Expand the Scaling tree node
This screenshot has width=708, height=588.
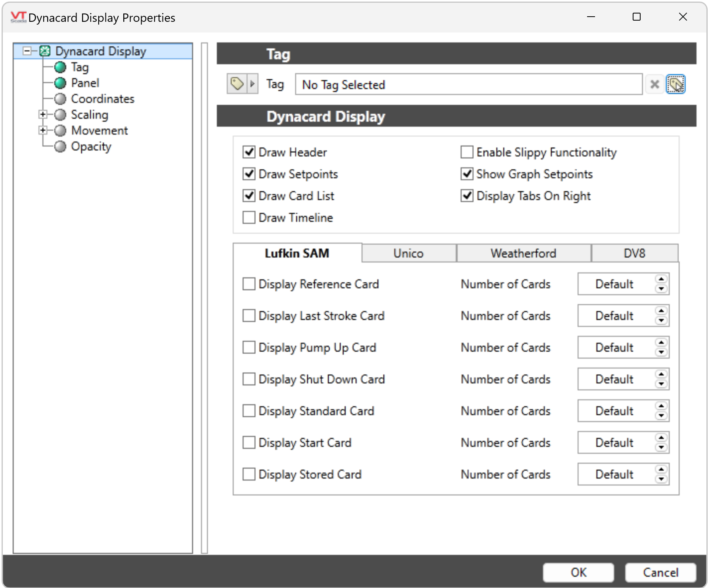click(x=43, y=115)
